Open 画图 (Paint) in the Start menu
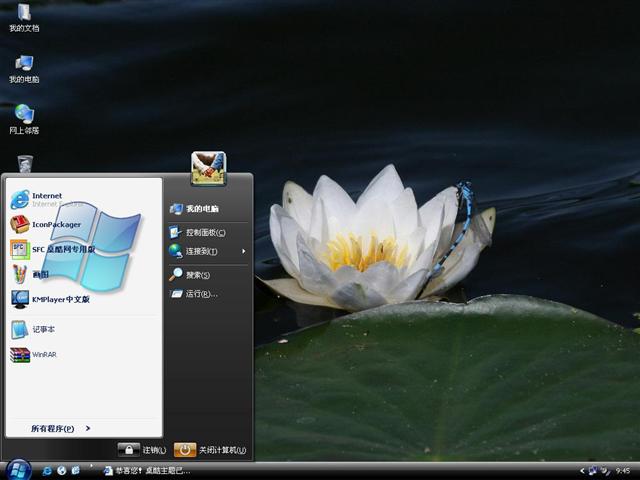This screenshot has height=480, width=640. [29, 274]
